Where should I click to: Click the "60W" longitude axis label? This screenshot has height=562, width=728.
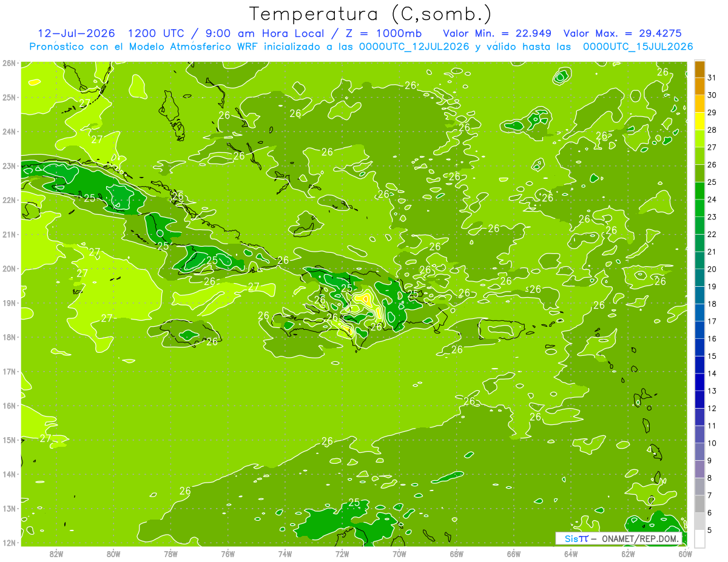coord(685,554)
